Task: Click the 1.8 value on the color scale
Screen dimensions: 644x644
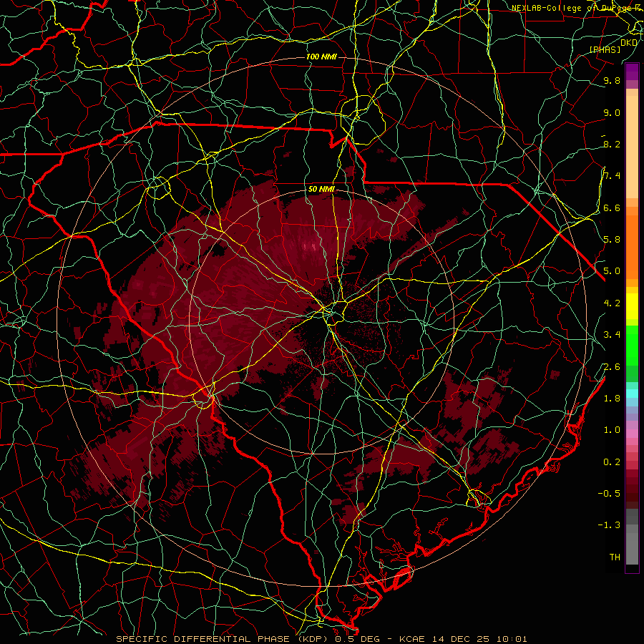Action: (612, 399)
